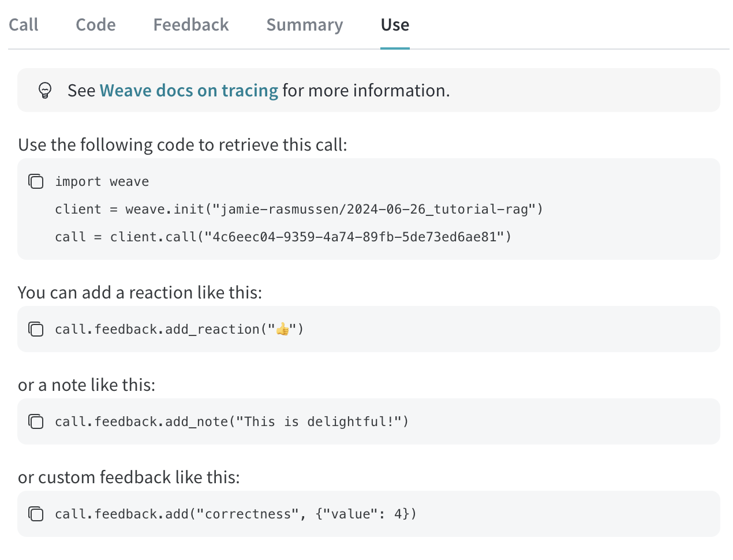This screenshot has width=733, height=560.
Task: Go to the Feedback tab
Action: coord(191,25)
